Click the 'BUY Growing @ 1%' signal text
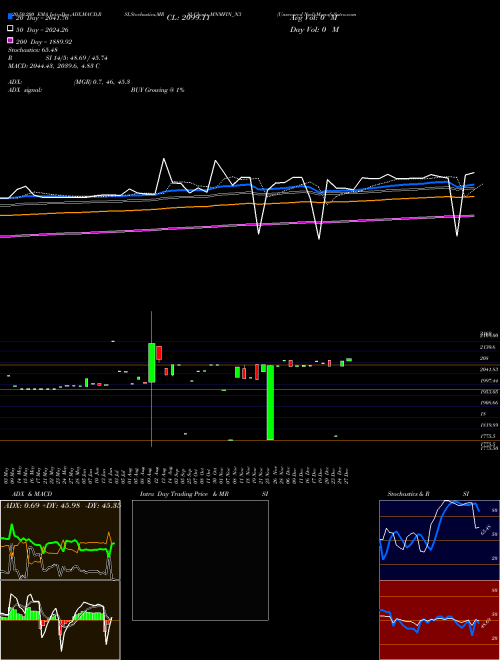This screenshot has height=660, width=500. coord(157,90)
